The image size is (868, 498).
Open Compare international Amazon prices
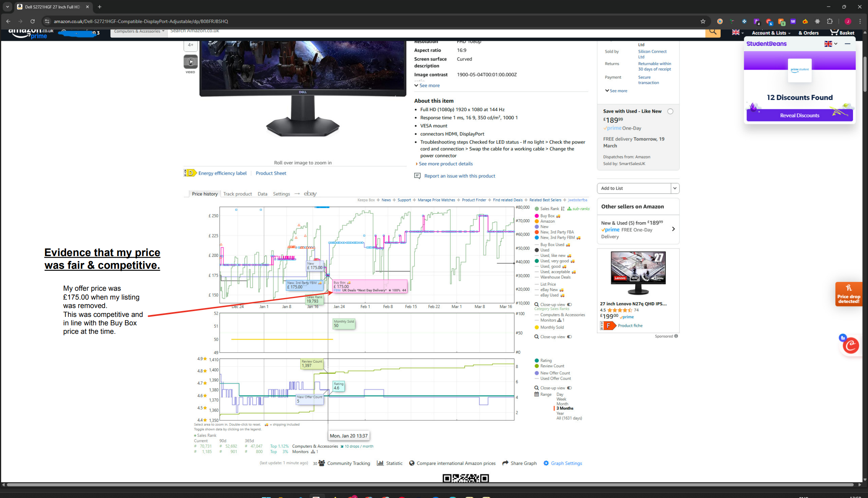click(x=452, y=463)
